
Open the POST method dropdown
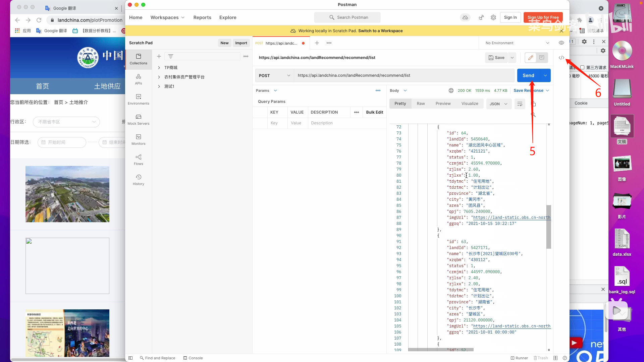tap(274, 75)
